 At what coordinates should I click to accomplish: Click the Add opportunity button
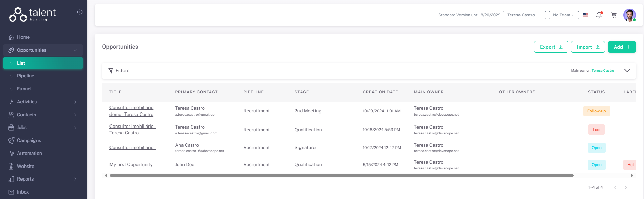tap(621, 47)
